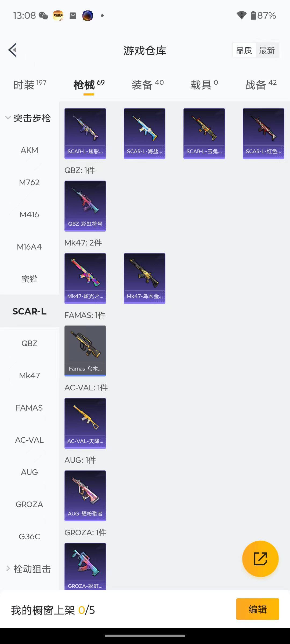Tap the 编辑 button
This screenshot has width=290, height=644.
click(x=258, y=609)
